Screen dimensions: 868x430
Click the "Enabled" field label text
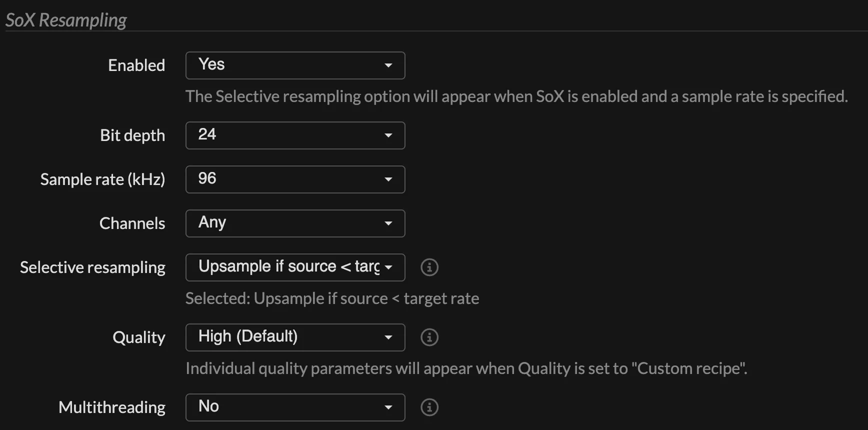(x=136, y=65)
